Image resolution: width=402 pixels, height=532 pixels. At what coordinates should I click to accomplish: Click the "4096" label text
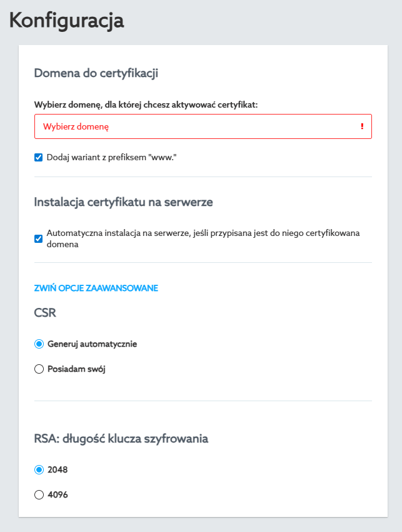pyautogui.click(x=58, y=494)
